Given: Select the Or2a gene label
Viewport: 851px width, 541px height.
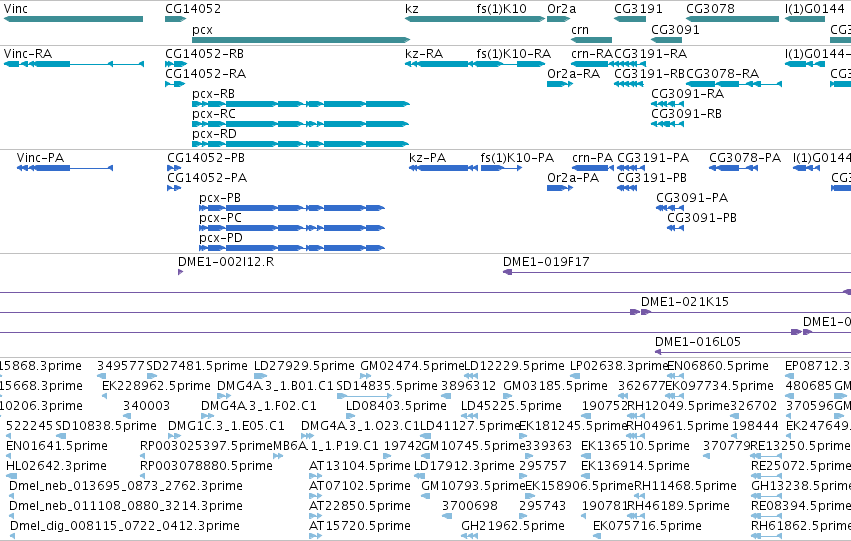Looking at the screenshot, I should click(x=562, y=9).
